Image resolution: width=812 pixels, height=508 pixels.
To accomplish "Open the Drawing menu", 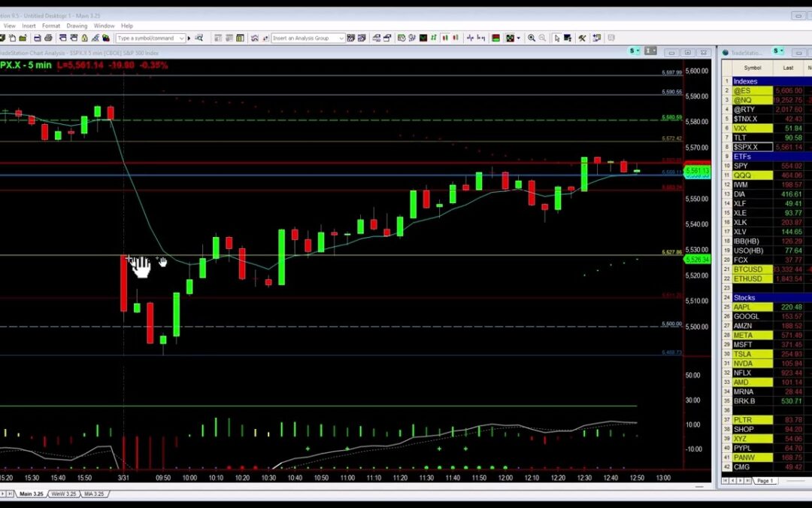I will pyautogui.click(x=77, y=26).
